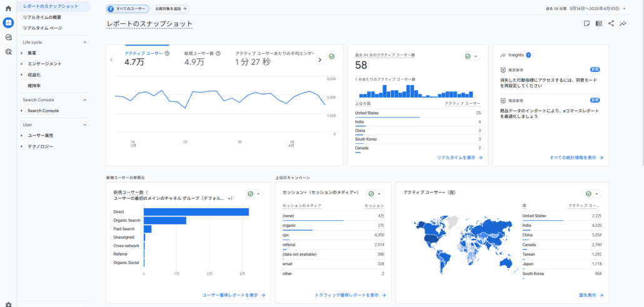
Task: Click the share report icon
Action: (611, 23)
